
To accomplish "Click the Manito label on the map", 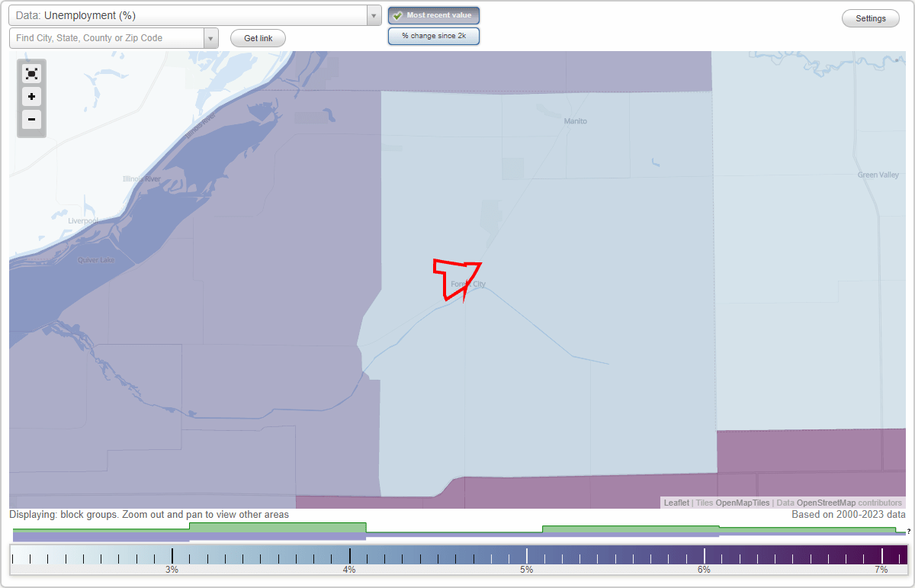I will [576, 121].
